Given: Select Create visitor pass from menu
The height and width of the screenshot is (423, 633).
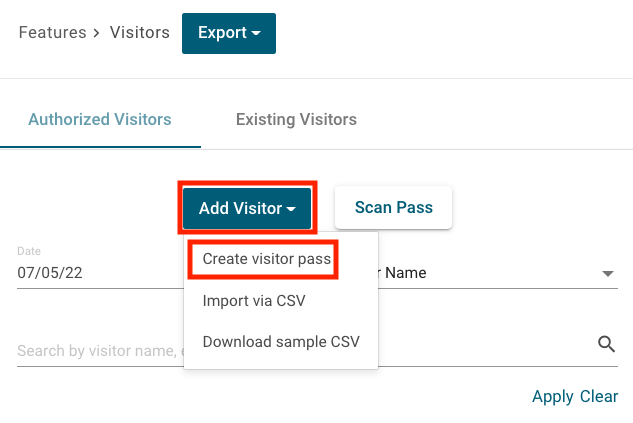Looking at the screenshot, I should click(x=265, y=259).
